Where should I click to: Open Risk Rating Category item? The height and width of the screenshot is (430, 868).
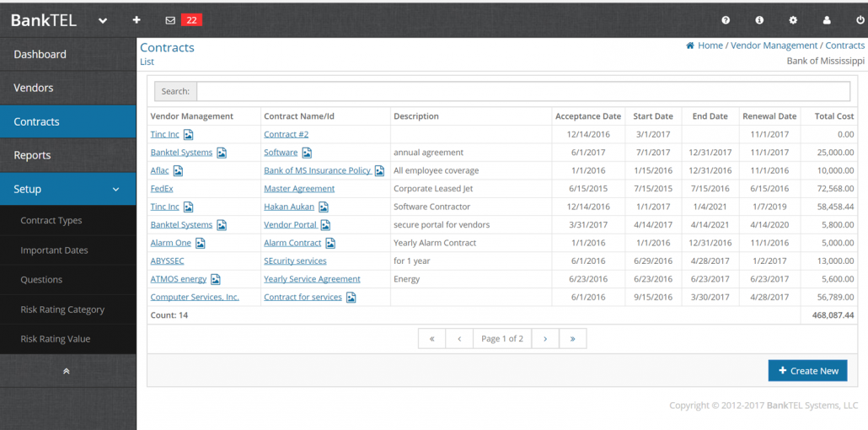pos(67,309)
